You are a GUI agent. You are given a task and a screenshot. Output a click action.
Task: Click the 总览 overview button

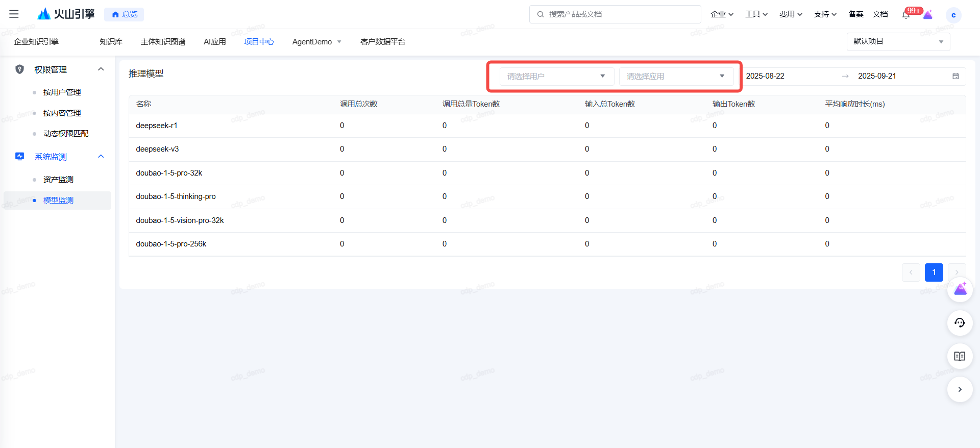coord(124,14)
